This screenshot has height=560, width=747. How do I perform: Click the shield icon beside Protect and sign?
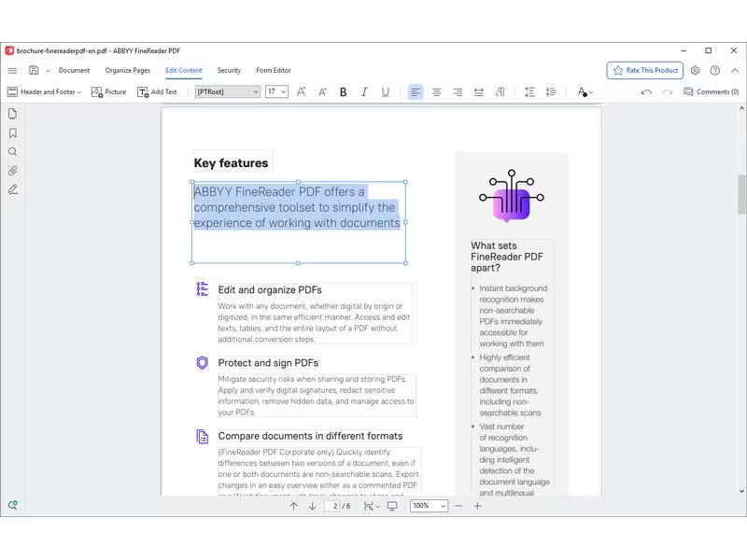(203, 363)
